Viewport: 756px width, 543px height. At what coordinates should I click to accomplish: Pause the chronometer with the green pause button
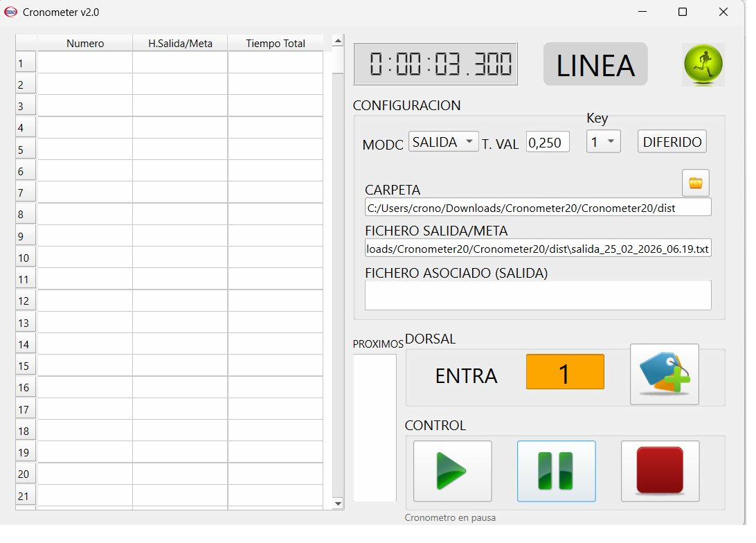[556, 471]
